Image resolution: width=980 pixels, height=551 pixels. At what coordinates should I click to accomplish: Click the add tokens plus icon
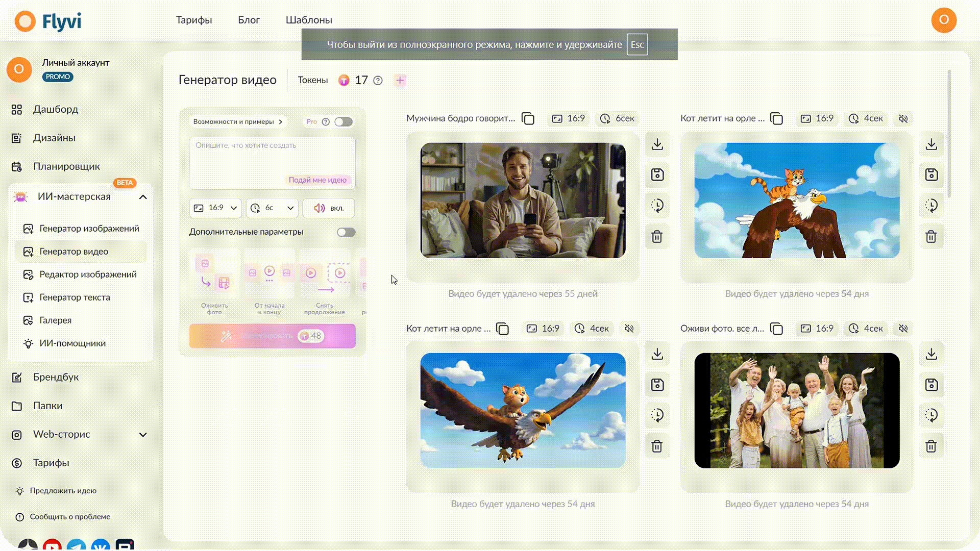400,80
